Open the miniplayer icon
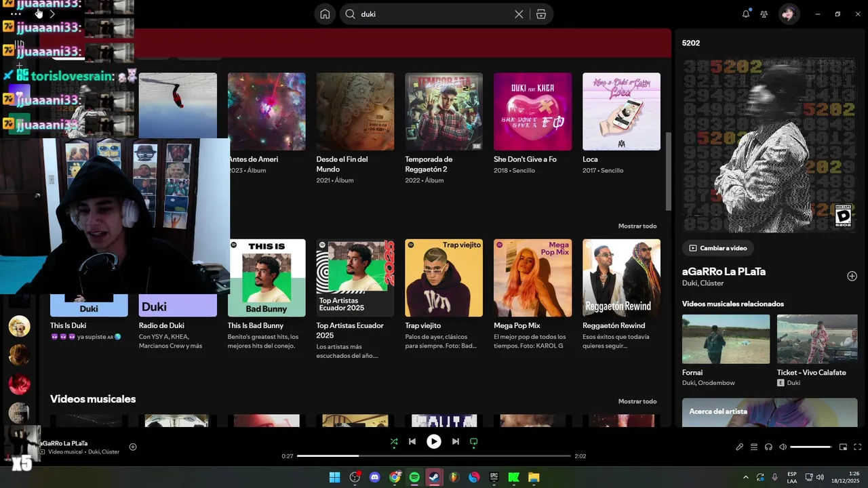 [x=844, y=447]
